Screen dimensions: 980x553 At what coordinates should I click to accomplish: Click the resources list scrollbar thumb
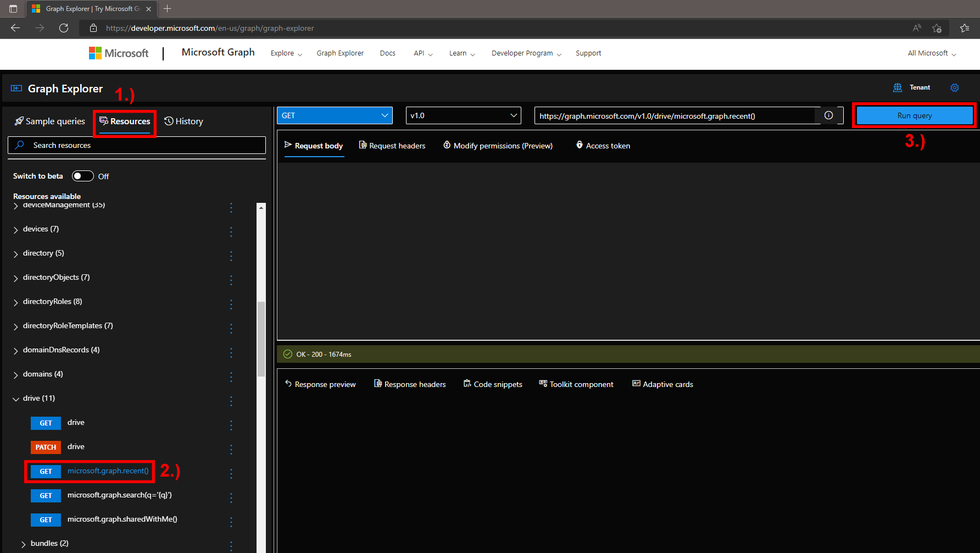tap(261, 338)
